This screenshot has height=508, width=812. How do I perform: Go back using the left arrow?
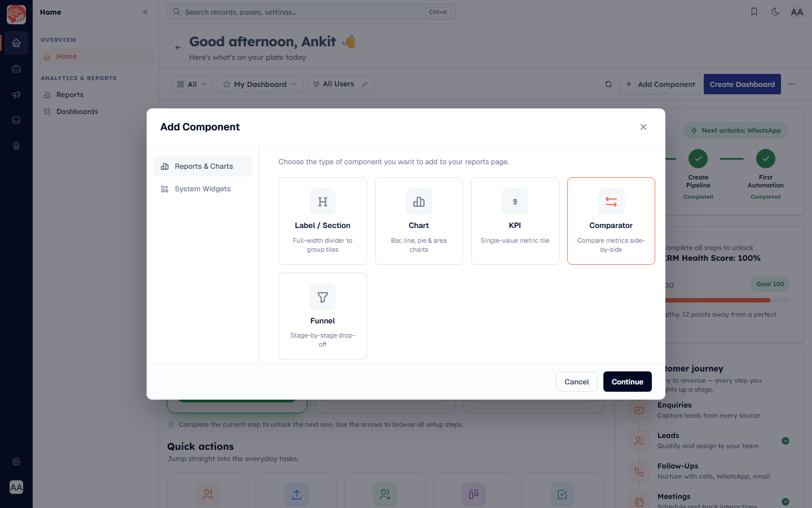point(178,47)
